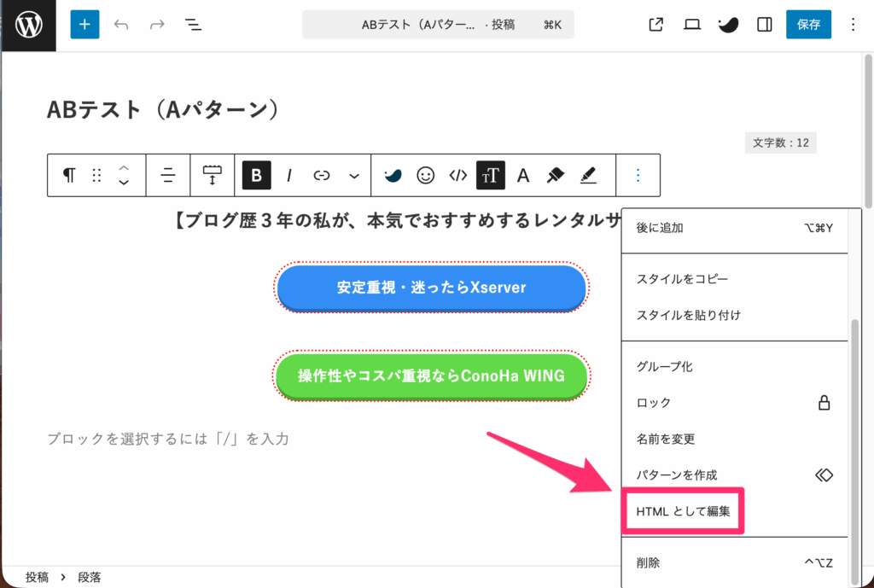Open the editor options menu top right
Viewport: 874px width, 588px height.
coord(853,24)
